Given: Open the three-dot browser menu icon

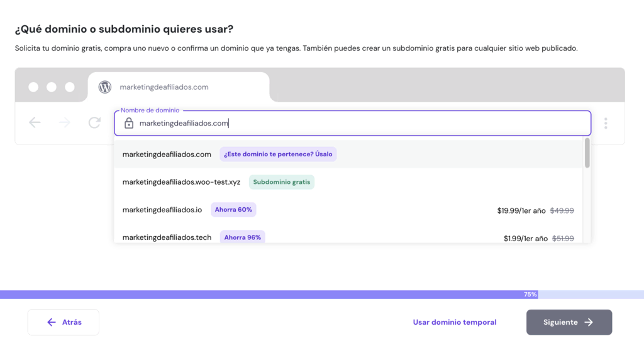Looking at the screenshot, I should click(x=606, y=123).
